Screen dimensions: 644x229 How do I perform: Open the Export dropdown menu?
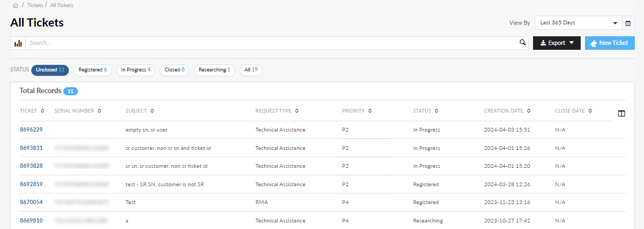(556, 43)
